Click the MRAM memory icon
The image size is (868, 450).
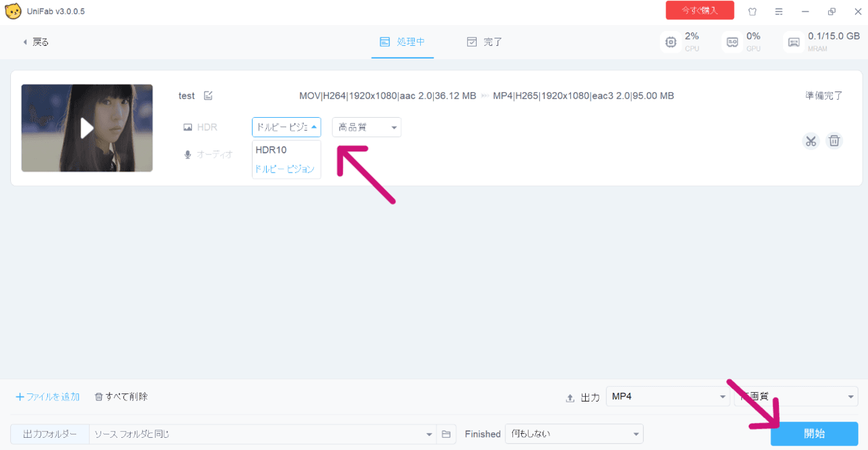point(794,42)
